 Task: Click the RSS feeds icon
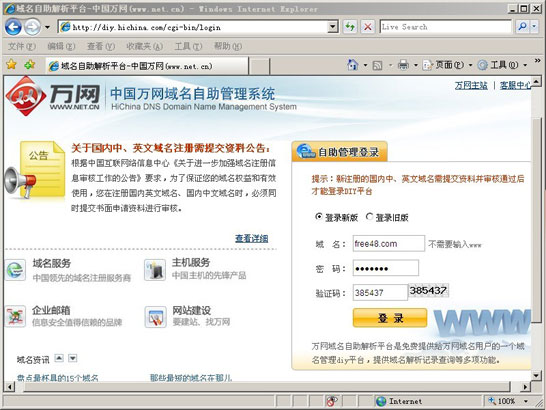[377, 65]
